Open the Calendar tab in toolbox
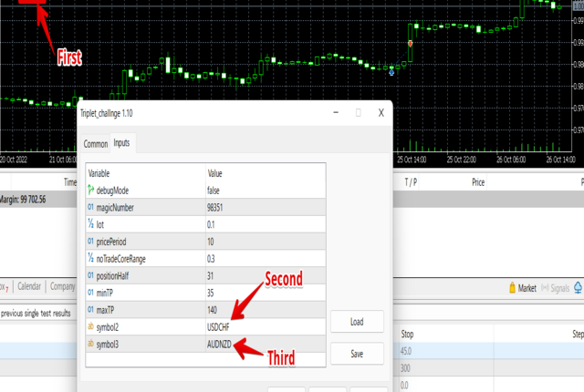 tap(28, 286)
